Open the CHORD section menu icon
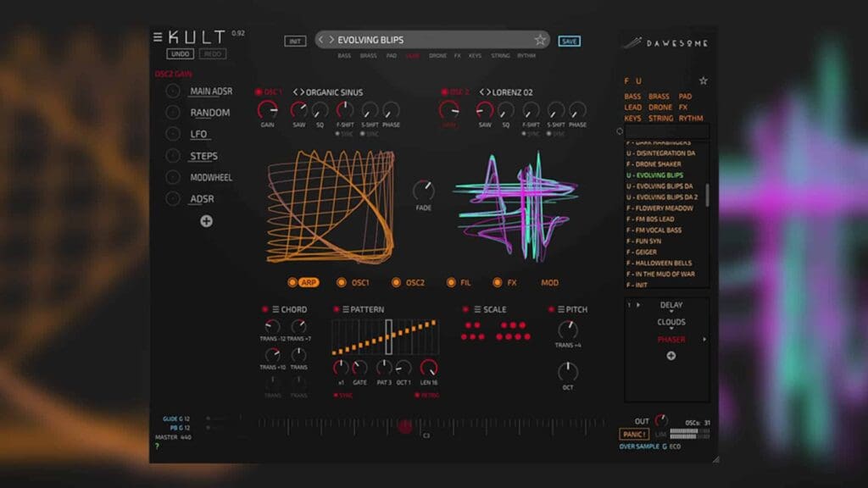Image resolution: width=868 pixels, height=488 pixels. click(275, 309)
